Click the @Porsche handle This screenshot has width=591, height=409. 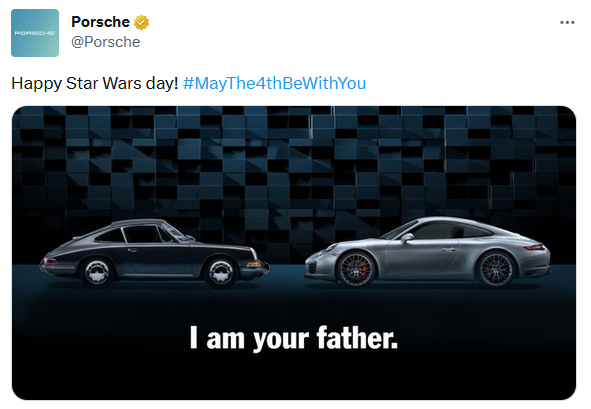106,42
